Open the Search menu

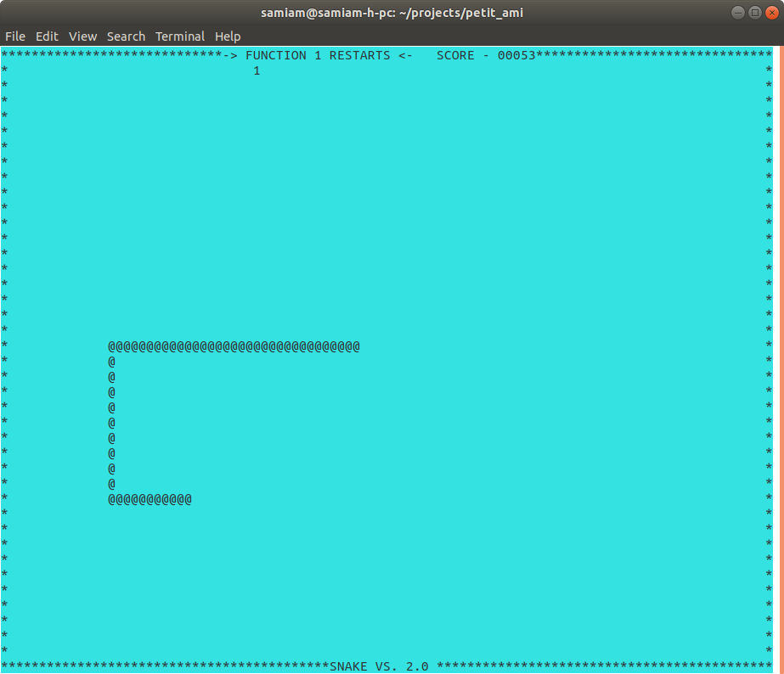(x=126, y=37)
